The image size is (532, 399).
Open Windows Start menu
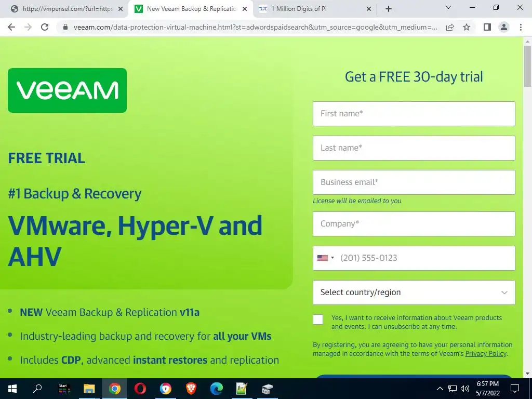click(12, 389)
